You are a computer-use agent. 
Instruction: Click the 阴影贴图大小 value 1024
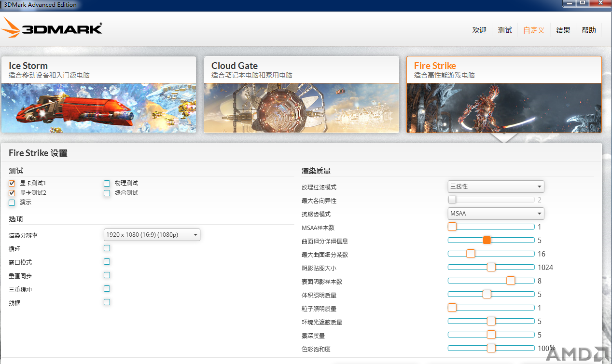point(545,268)
